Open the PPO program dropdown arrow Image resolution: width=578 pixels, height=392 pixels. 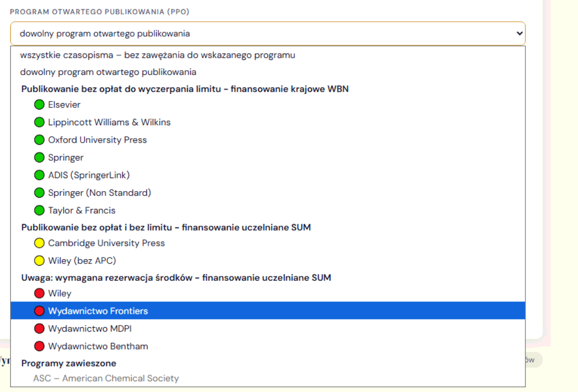click(519, 33)
